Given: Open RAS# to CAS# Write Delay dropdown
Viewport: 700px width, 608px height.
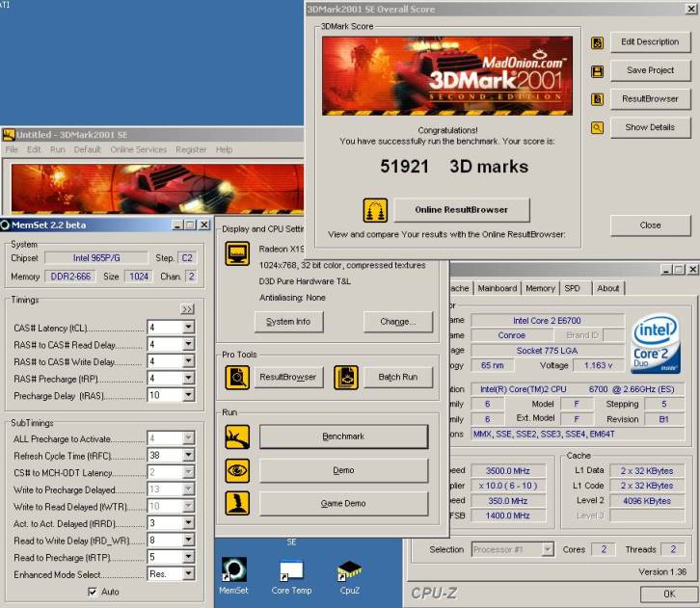Looking at the screenshot, I should tap(188, 361).
